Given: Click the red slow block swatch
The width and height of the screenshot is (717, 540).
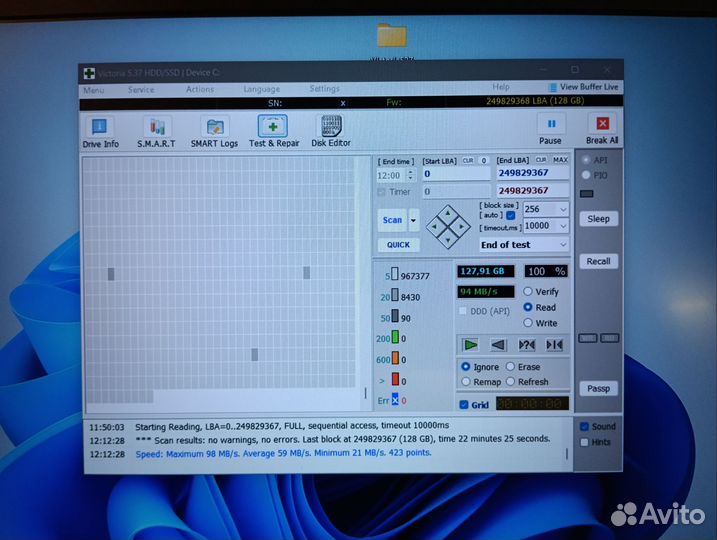Looking at the screenshot, I should pyautogui.click(x=395, y=380).
